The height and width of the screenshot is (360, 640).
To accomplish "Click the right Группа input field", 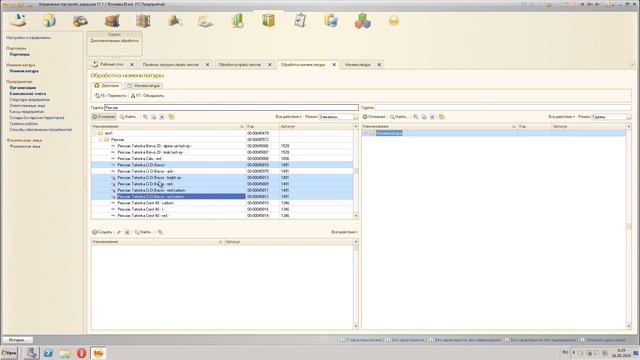I will (503, 107).
